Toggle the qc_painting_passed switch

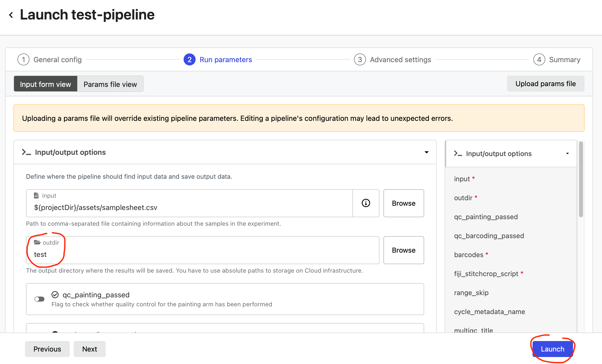(39, 299)
